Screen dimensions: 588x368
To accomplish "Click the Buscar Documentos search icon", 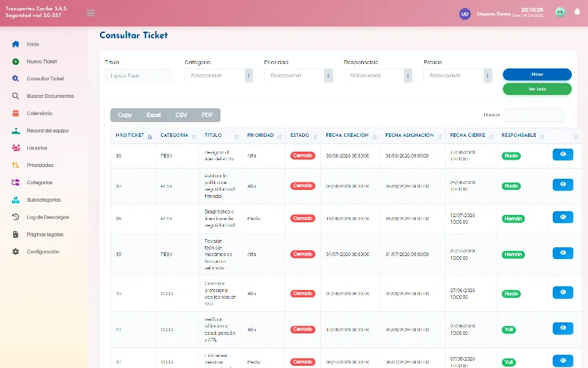I will pos(15,96).
